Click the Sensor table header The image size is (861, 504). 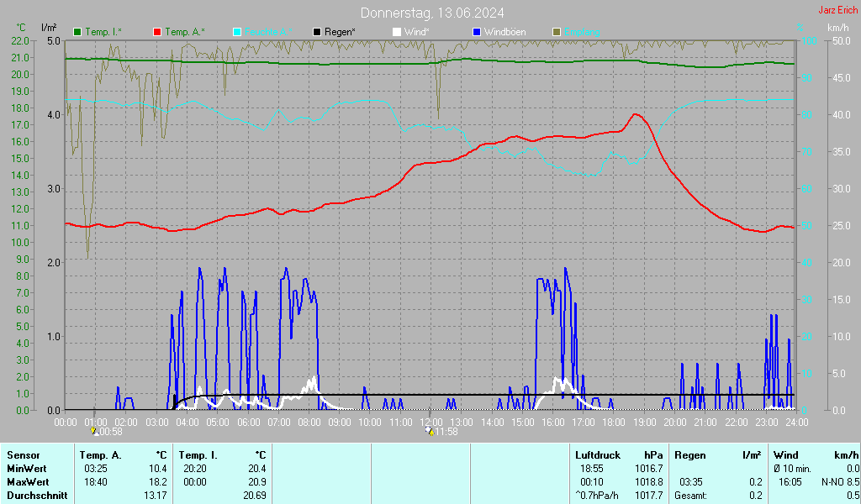coord(23,455)
